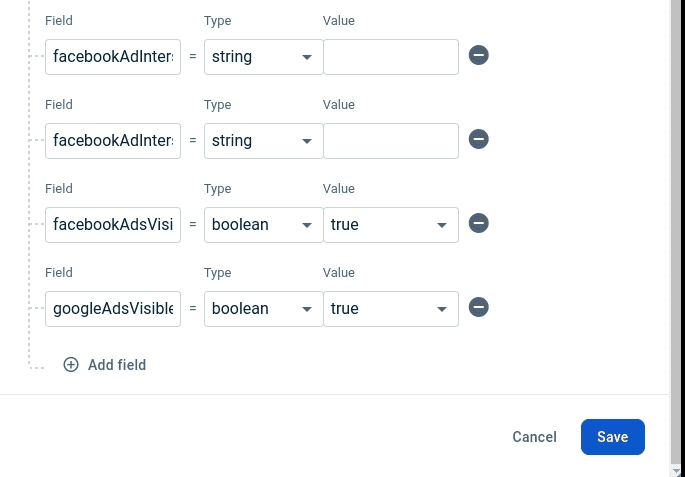Click the plus icon beside Add field

(71, 365)
